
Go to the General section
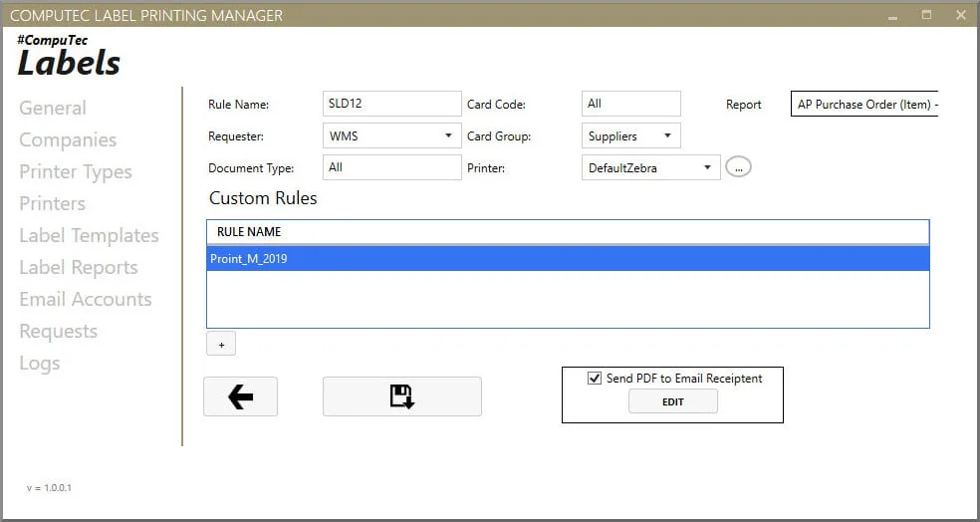tap(53, 109)
